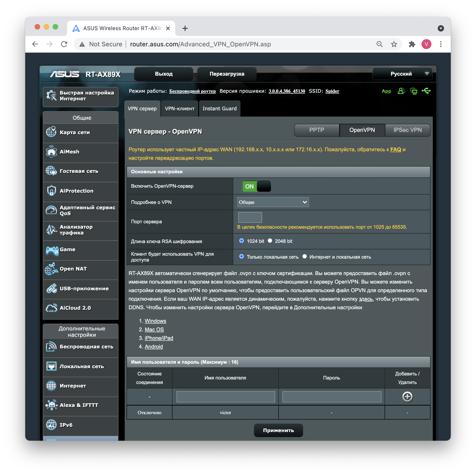
Task: Click the здесь DDNS link
Action: pyautogui.click(x=366, y=299)
